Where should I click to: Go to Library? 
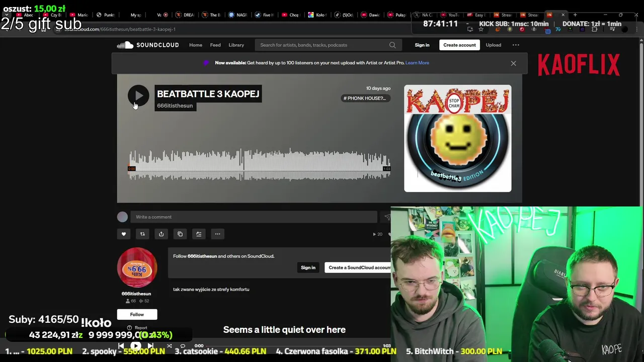tap(236, 45)
